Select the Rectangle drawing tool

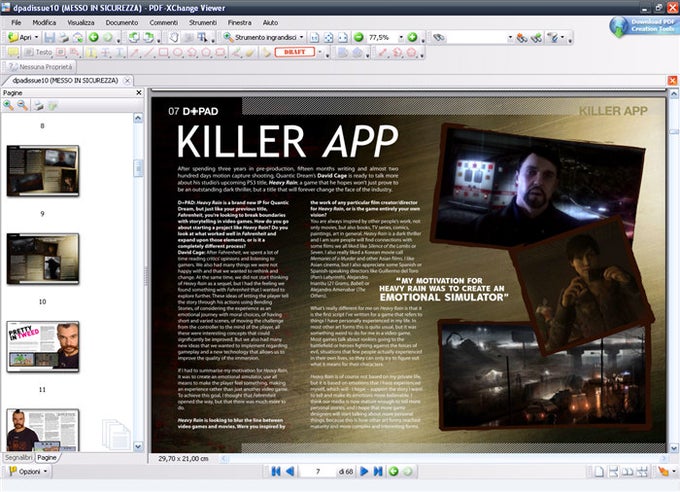(x=163, y=53)
